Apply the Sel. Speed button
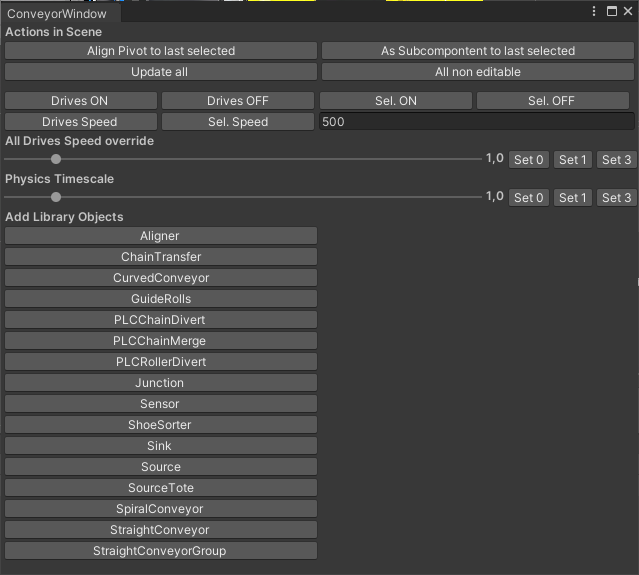Screen dimensions: 639x575 (238, 122)
